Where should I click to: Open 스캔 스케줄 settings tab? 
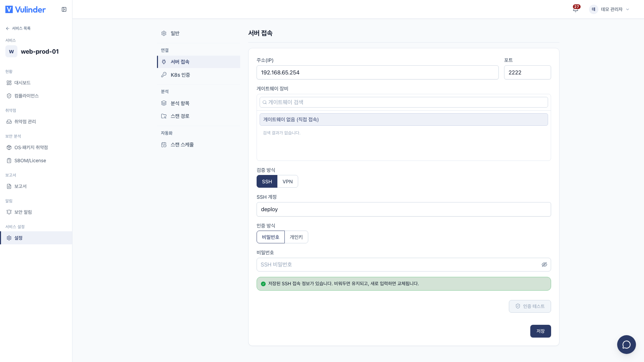coord(199,145)
